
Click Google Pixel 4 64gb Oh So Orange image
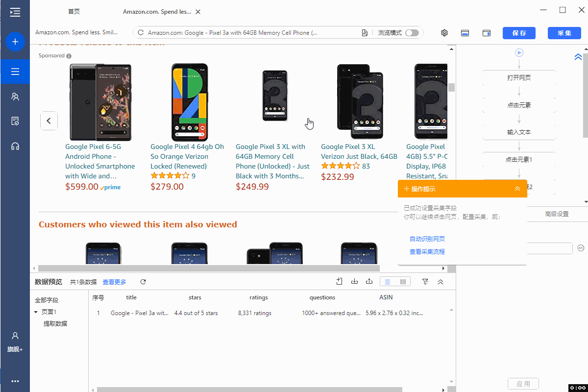pos(190,102)
